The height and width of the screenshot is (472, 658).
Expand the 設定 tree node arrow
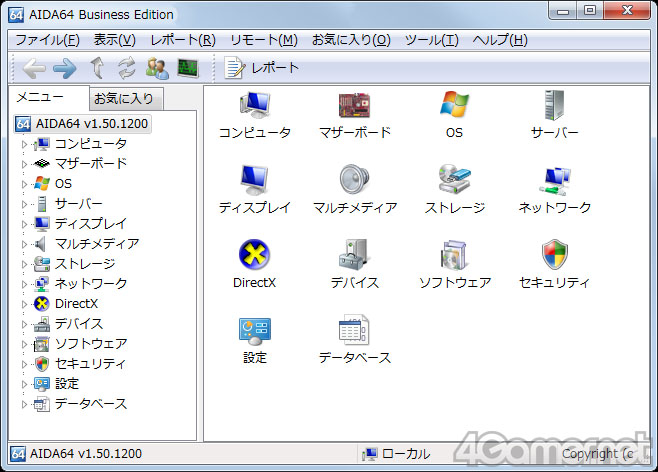(24, 384)
